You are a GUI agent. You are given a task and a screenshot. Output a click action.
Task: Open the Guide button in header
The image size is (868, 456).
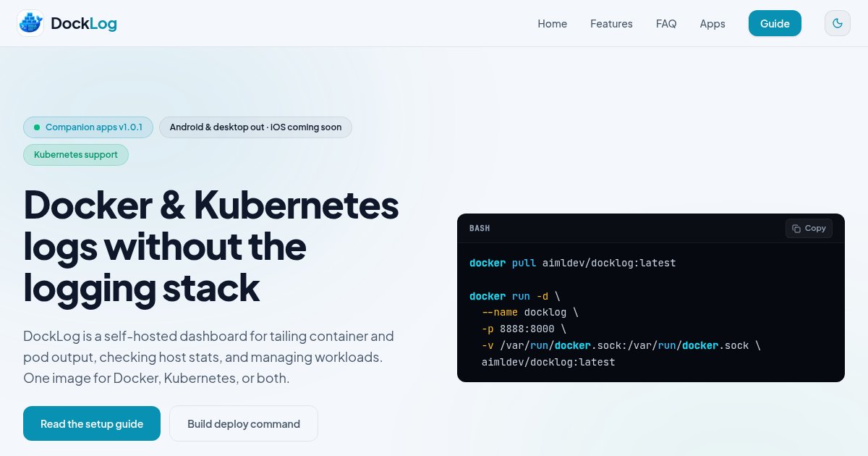[x=775, y=23]
